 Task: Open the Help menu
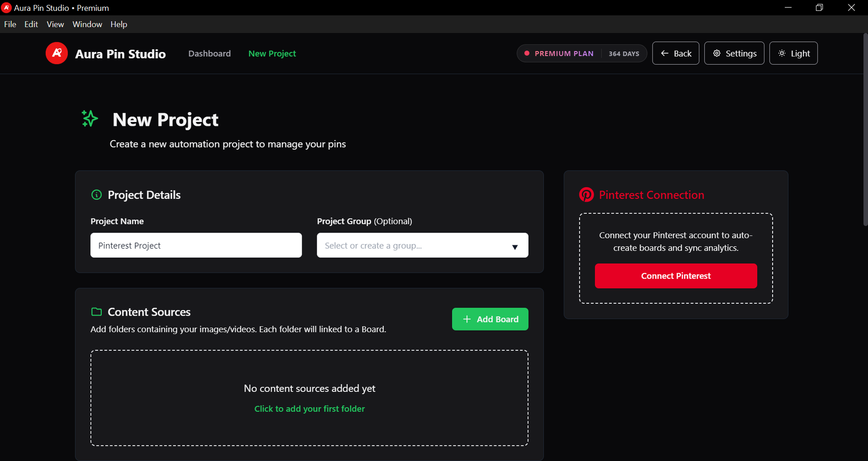119,24
